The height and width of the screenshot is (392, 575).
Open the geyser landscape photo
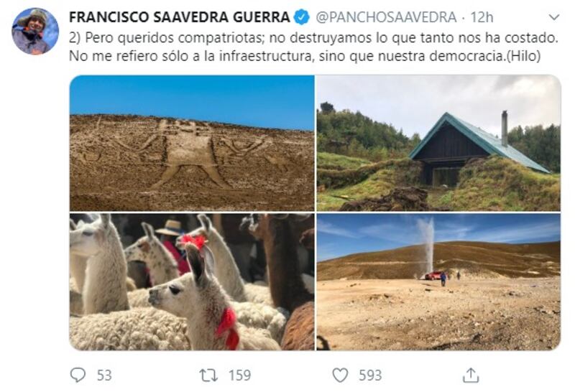438,281
